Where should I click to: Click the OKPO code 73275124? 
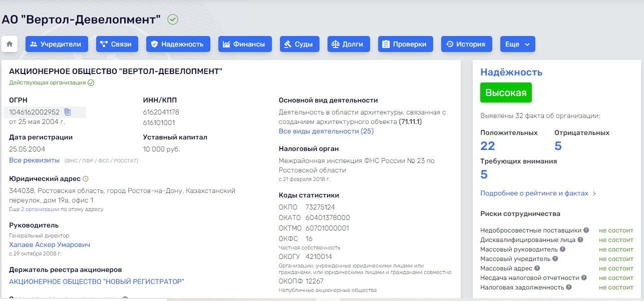point(320,207)
